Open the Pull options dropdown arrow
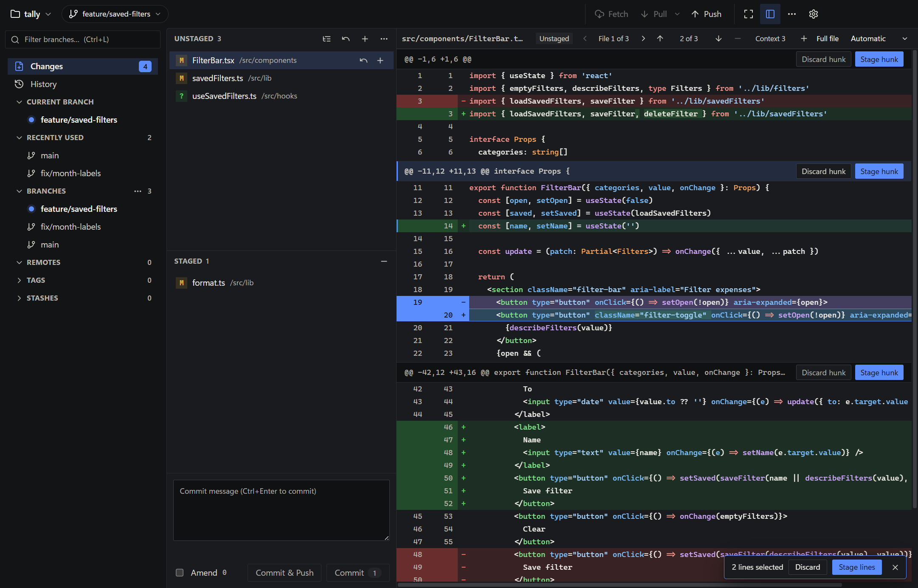This screenshot has width=918, height=588. point(677,14)
